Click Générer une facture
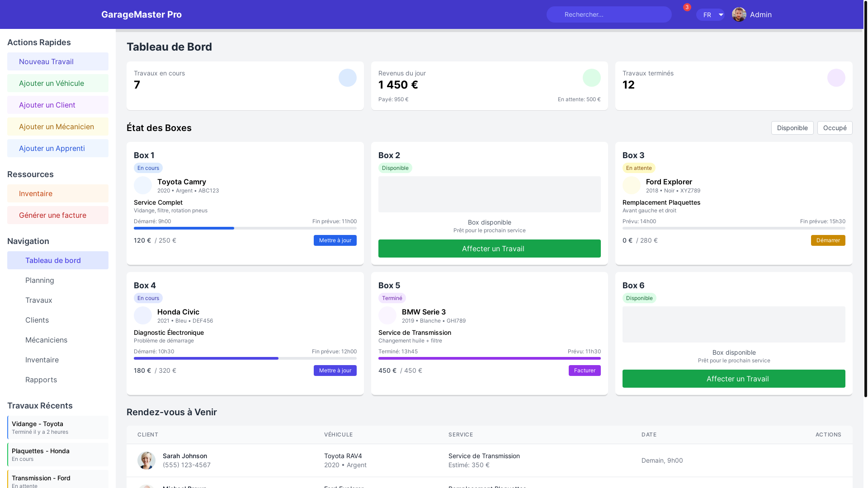Viewport: 868px width, 488px height. point(58,215)
